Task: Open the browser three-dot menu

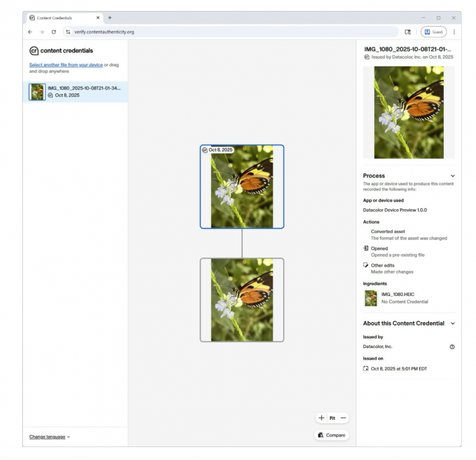Action: click(x=454, y=31)
